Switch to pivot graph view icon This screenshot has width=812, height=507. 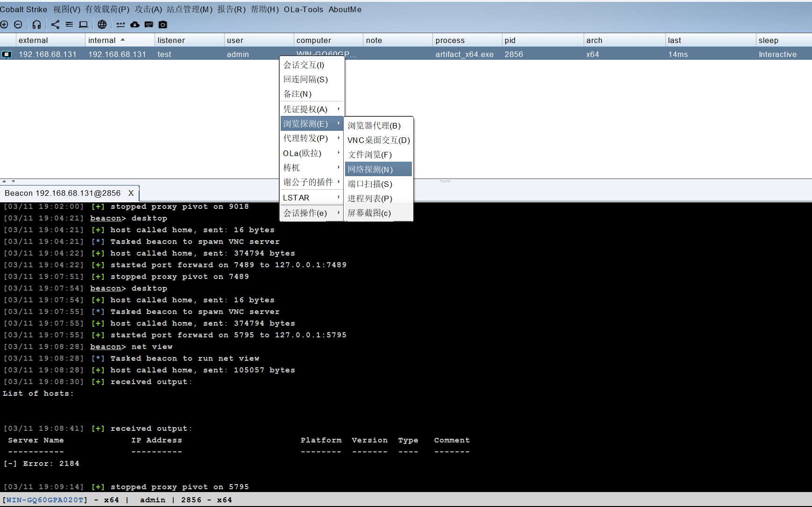55,24
